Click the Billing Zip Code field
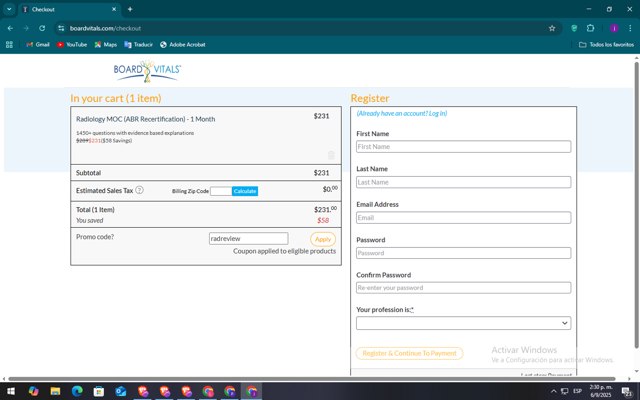The width and height of the screenshot is (640, 400). [x=221, y=191]
